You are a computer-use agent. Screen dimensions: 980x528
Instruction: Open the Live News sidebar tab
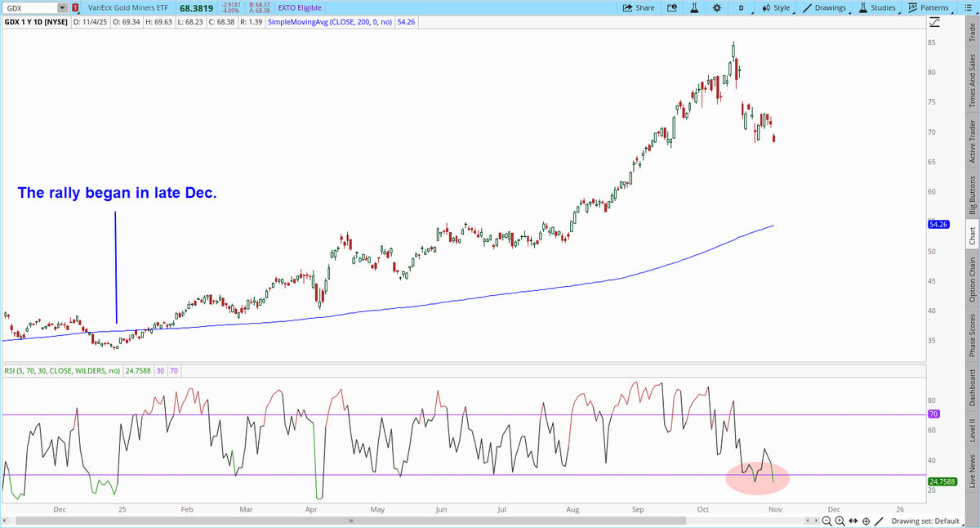(971, 472)
